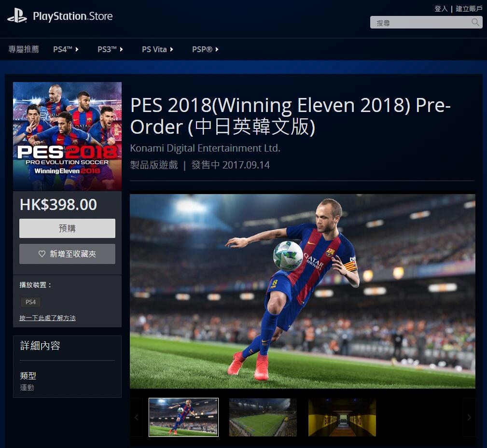
Task: Click the heart icon on wishlist button
Action: tap(42, 254)
